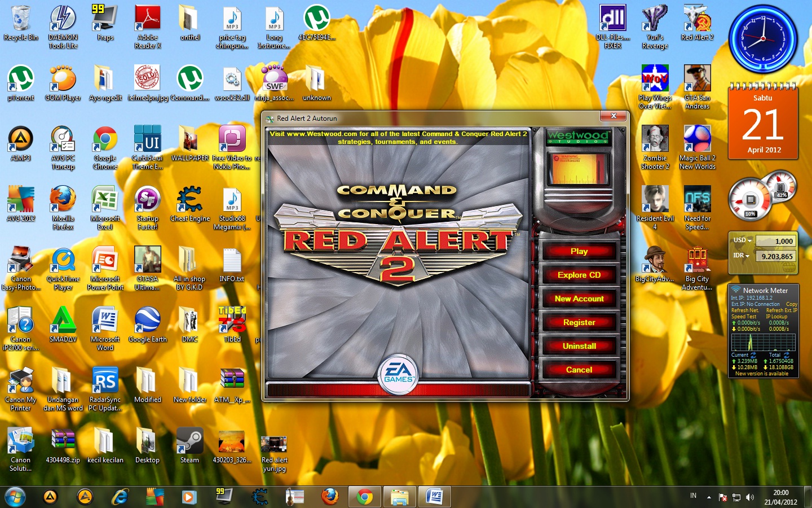Open the Red Alert 2 Autorun window menu

pos(269,119)
